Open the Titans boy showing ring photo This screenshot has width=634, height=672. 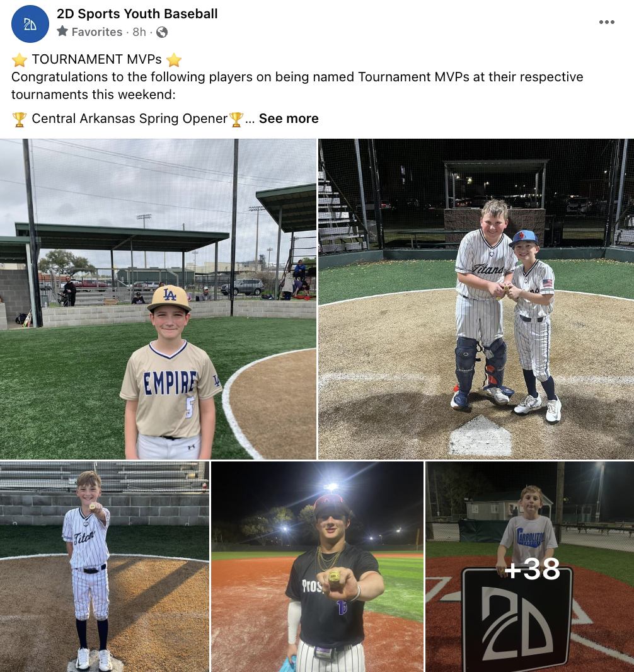point(105,567)
